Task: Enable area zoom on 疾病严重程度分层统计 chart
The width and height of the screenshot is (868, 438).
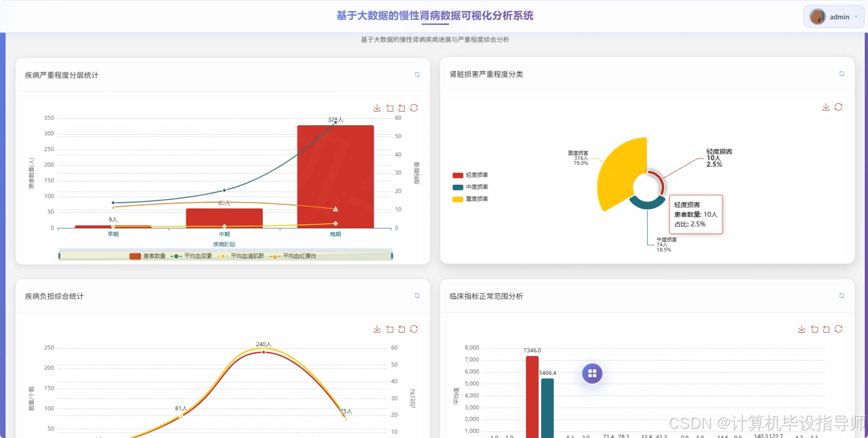Action: tap(390, 108)
